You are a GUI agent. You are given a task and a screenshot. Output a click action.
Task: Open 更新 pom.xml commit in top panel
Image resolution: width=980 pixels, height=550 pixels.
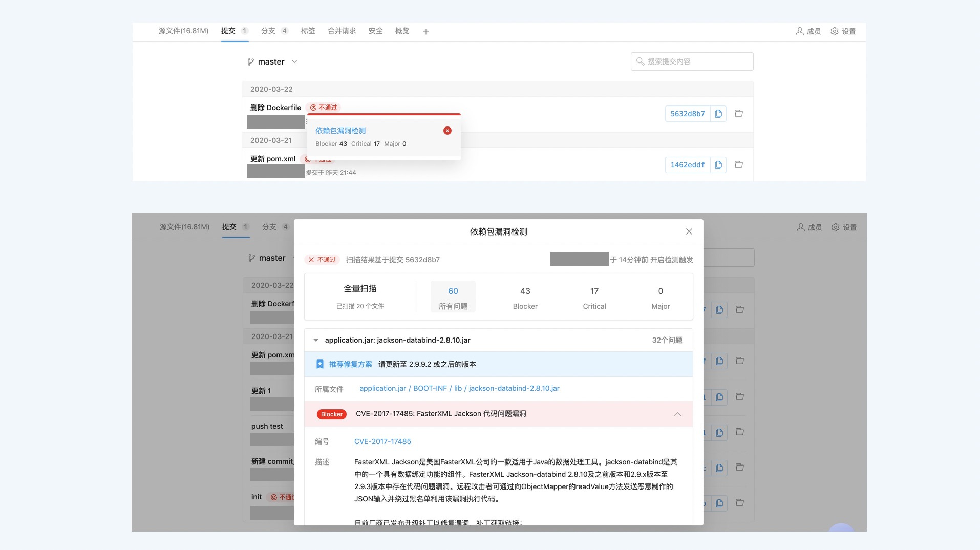click(273, 159)
